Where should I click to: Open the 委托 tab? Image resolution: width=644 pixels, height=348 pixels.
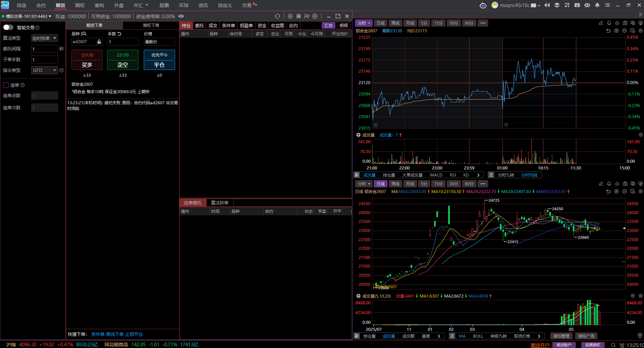pos(200,26)
